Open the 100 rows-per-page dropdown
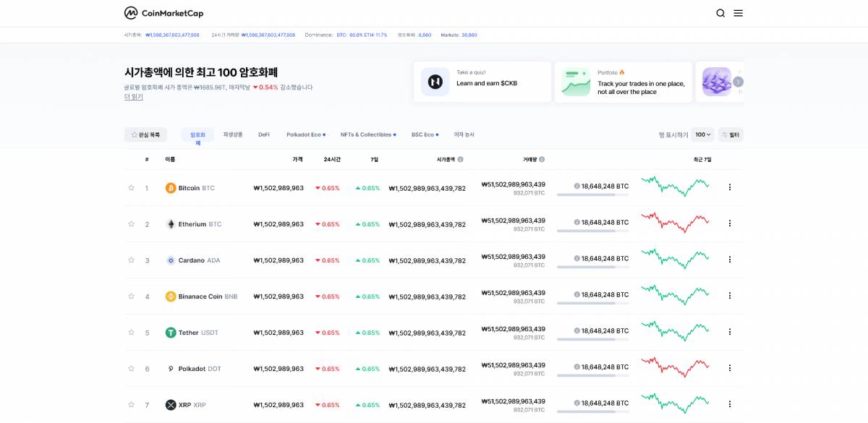868x423 pixels. pyautogui.click(x=701, y=134)
